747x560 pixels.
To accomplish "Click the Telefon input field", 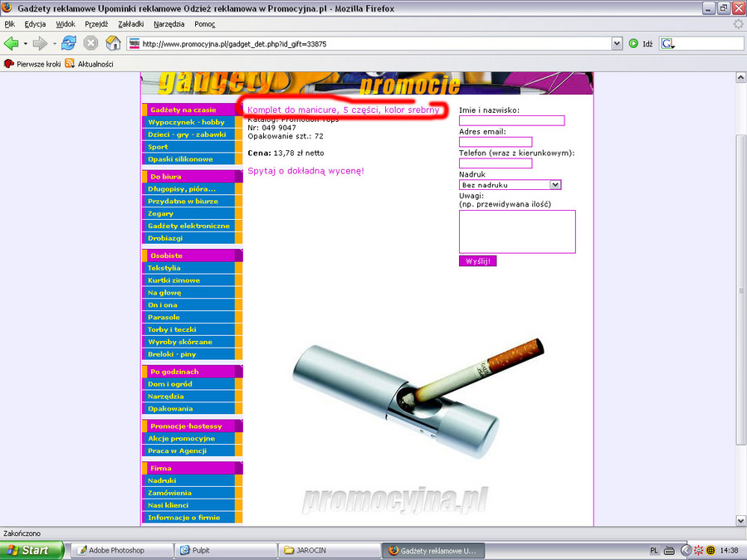I will [x=496, y=163].
